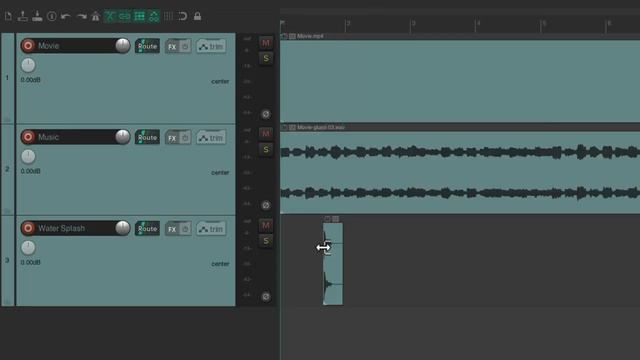Click the Music track pan knob
The width and height of the screenshot is (640, 360).
tap(28, 156)
